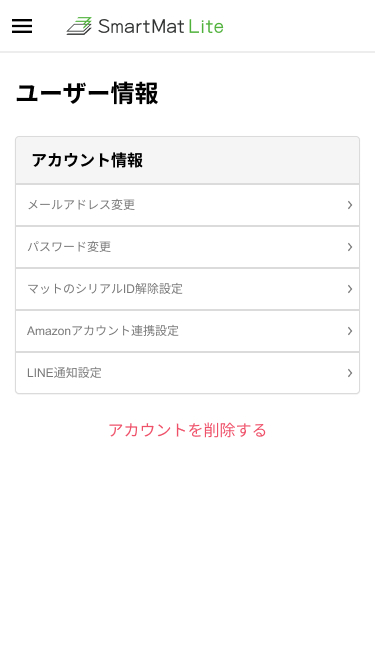Click empty header area right of logo
Viewport: 375px width, 667px height.
[298, 26]
